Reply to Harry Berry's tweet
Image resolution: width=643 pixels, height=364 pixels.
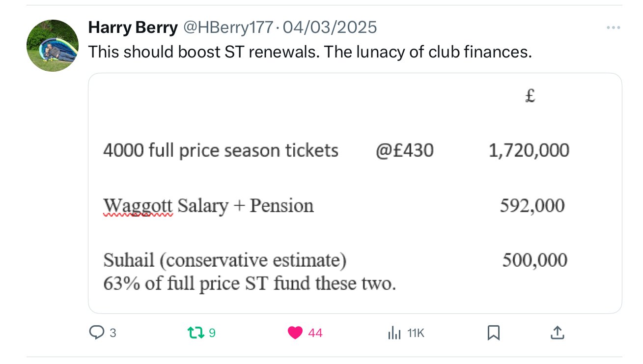tap(96, 333)
